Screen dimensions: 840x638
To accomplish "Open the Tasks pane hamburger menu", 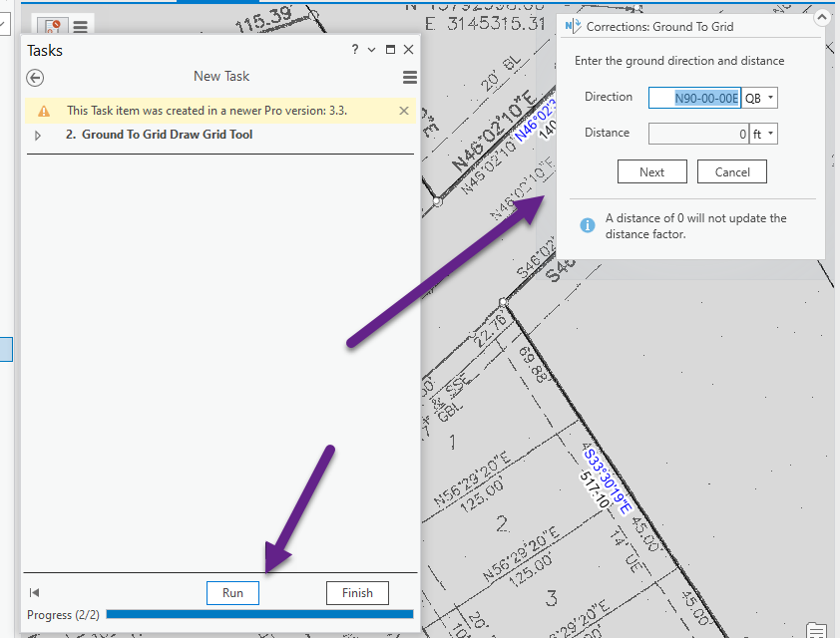I will [408, 77].
